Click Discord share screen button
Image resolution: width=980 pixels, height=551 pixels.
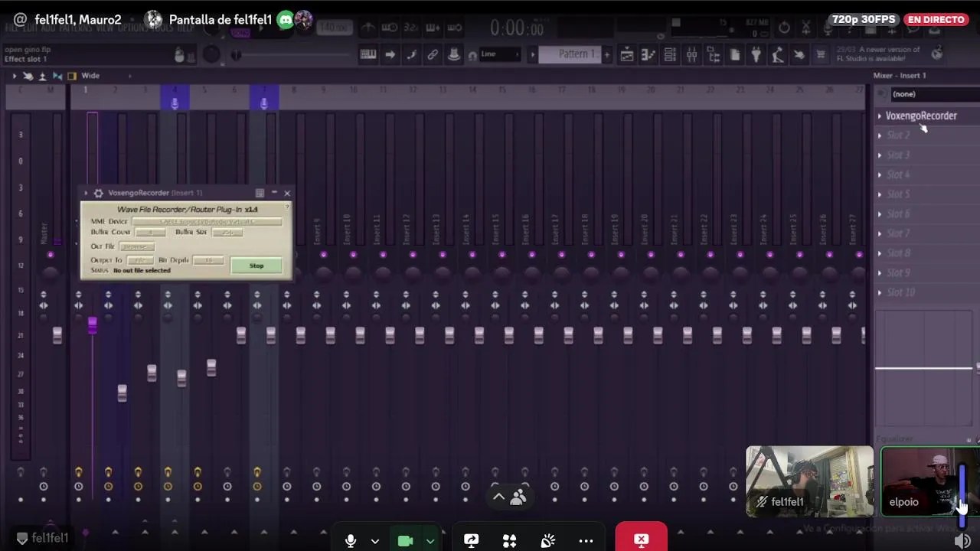click(472, 540)
